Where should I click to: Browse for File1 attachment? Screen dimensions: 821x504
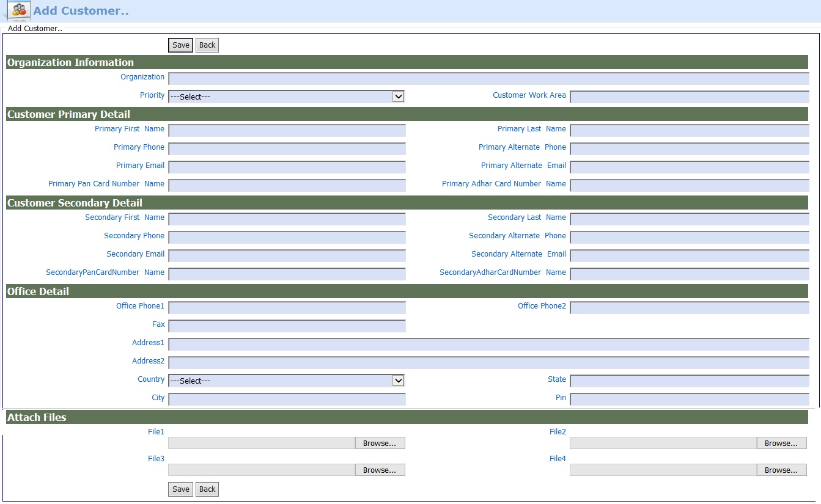point(380,444)
